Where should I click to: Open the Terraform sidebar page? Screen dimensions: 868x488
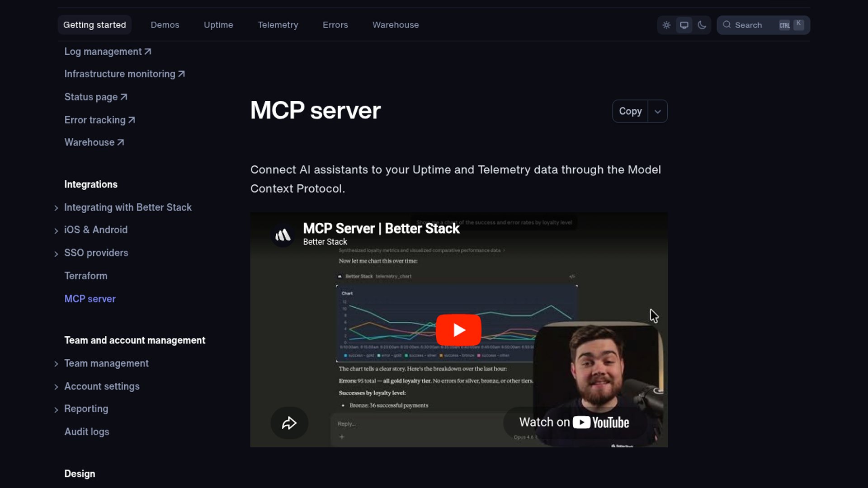click(x=86, y=276)
